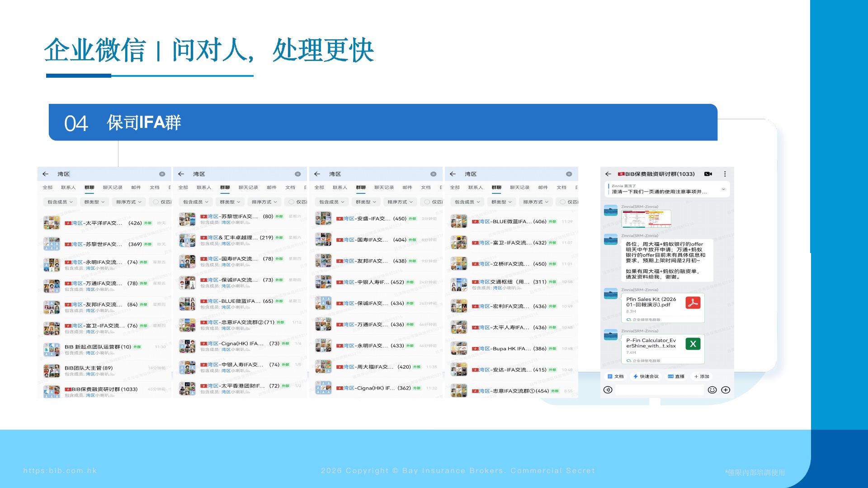Switch to voice input in the chat
This screenshot has width=868, height=488.
[x=608, y=390]
